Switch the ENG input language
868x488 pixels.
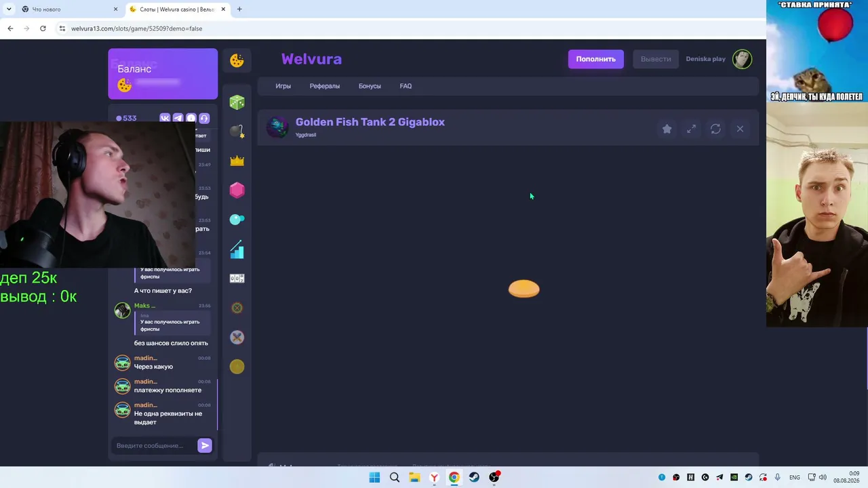[794, 478]
